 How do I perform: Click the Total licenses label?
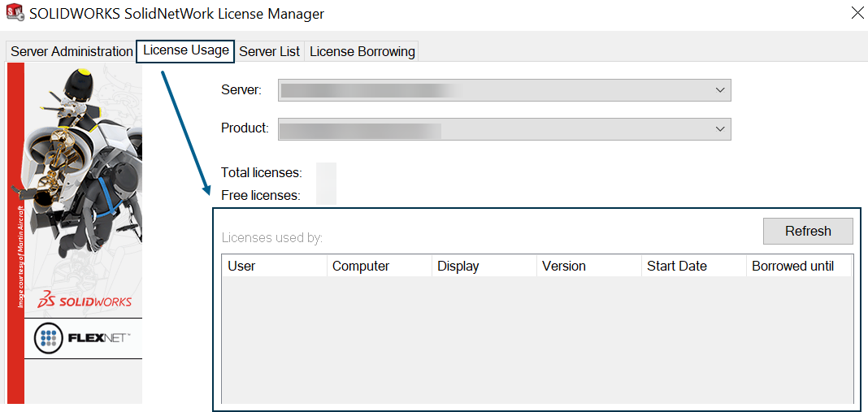point(261,173)
